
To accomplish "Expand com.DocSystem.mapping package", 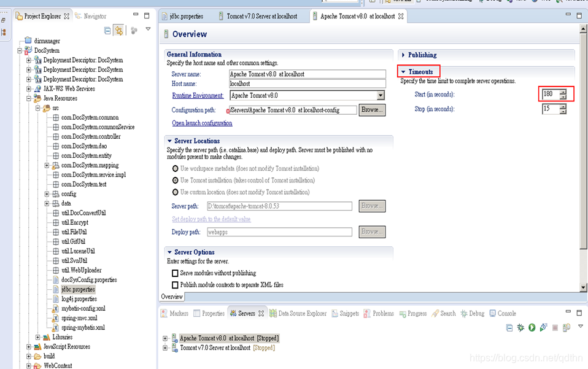I will (x=47, y=165).
